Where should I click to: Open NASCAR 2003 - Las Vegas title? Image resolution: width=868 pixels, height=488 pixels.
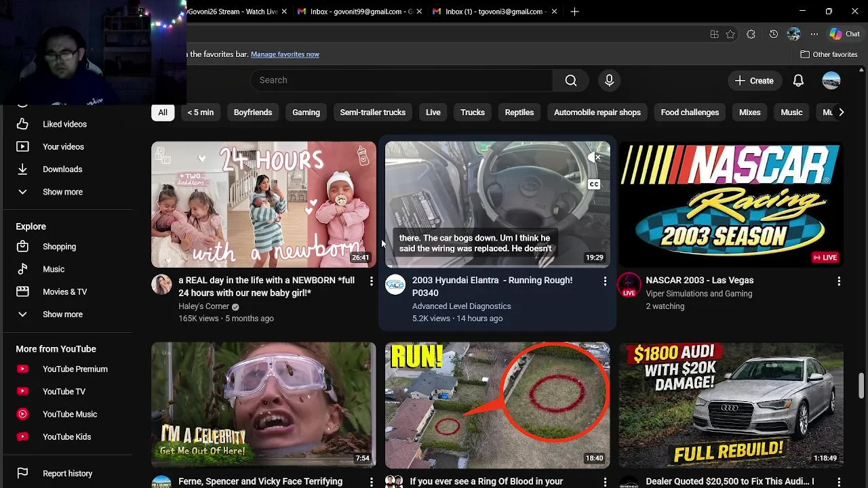pyautogui.click(x=700, y=280)
